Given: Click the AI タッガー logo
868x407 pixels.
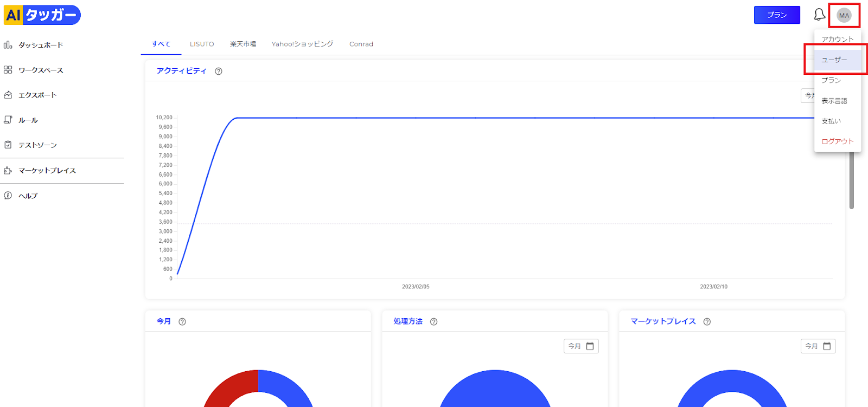Looking at the screenshot, I should (x=42, y=15).
